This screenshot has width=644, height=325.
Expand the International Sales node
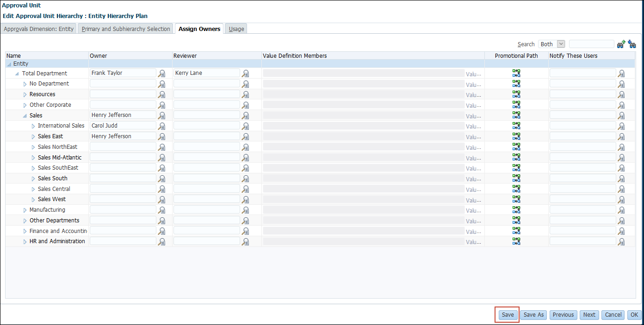(x=33, y=126)
